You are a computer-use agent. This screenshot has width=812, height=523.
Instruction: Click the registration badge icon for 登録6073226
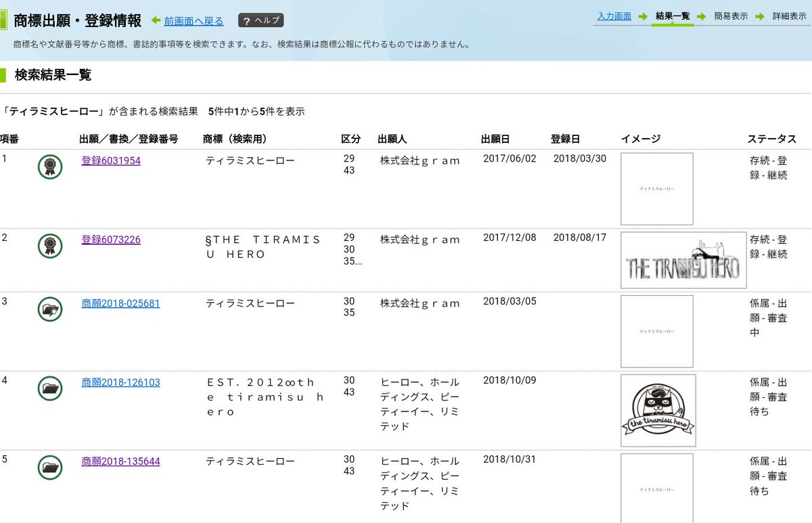[50, 246]
